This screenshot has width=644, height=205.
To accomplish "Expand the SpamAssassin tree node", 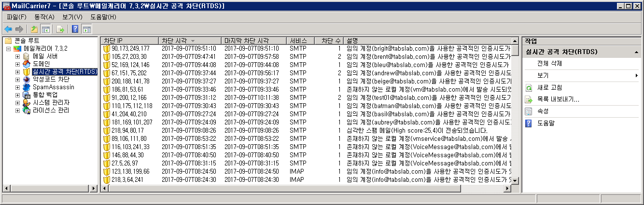I will pos(18,87).
